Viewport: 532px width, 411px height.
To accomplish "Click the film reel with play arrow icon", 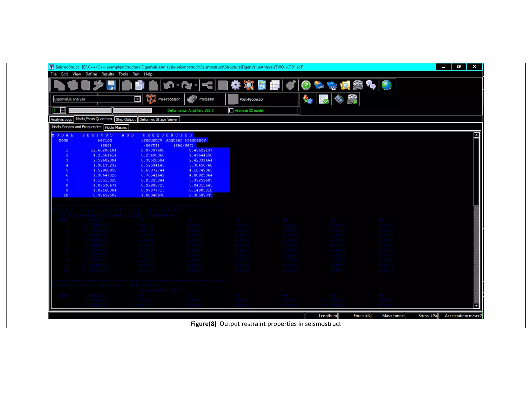I will click(x=353, y=99).
